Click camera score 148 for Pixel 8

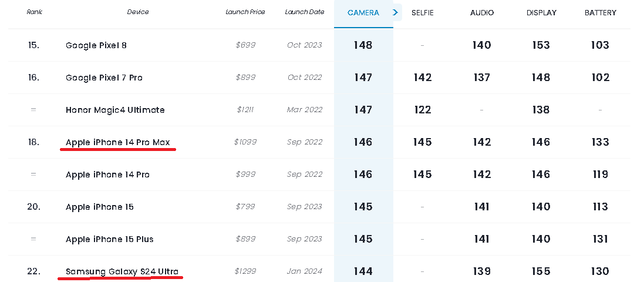pos(363,45)
